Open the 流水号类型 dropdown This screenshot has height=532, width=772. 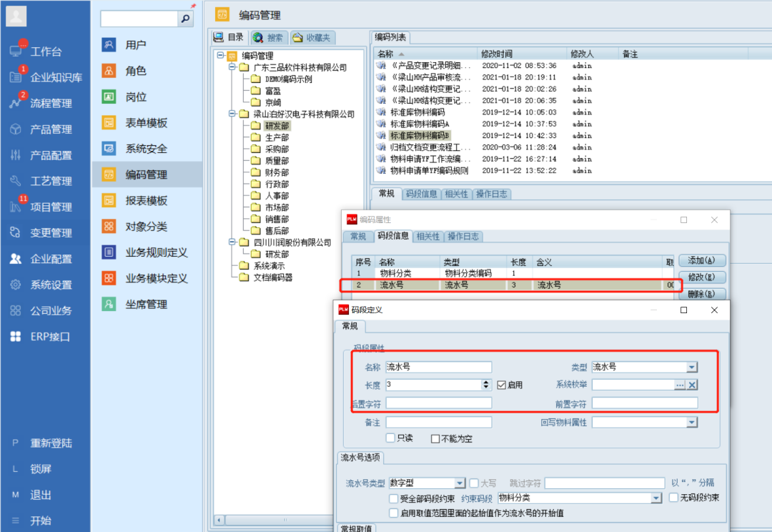460,483
